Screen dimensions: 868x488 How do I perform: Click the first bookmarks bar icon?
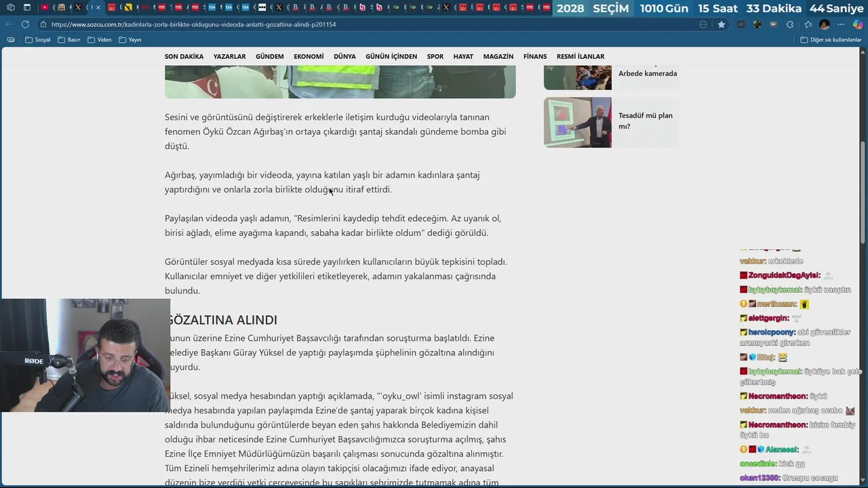coord(11,40)
